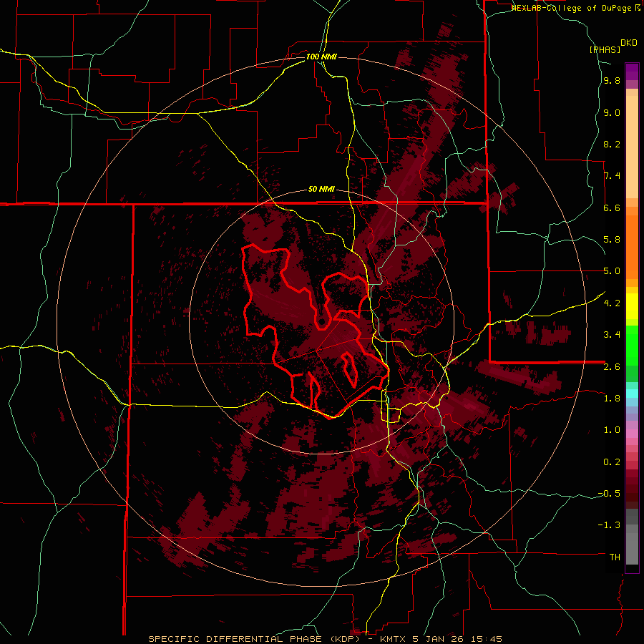Pick the bright green color bar segment
The width and height of the screenshot is (644, 644).
tap(632, 345)
